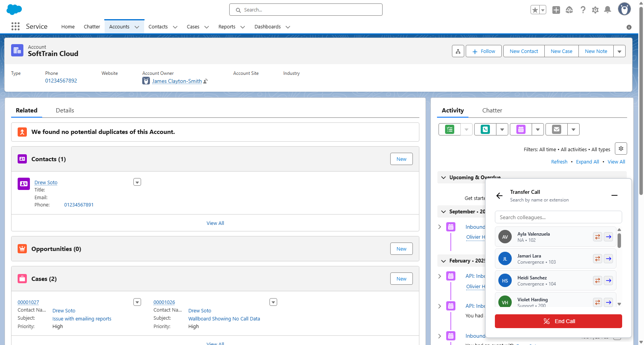
Task: Click the Search colleagues field
Action: (558, 217)
